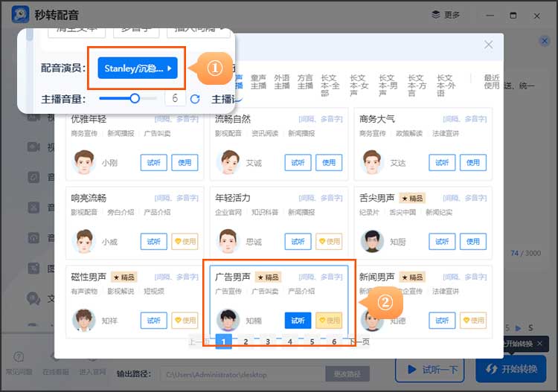Click the 常见问题 help icon at the bottom
Screen dimensions: 558x392
(19, 357)
